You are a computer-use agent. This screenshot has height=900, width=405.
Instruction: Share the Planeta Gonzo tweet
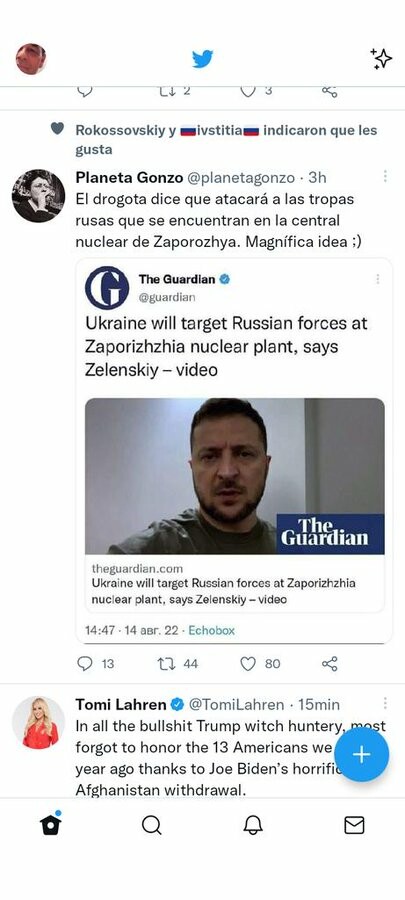pos(330,664)
